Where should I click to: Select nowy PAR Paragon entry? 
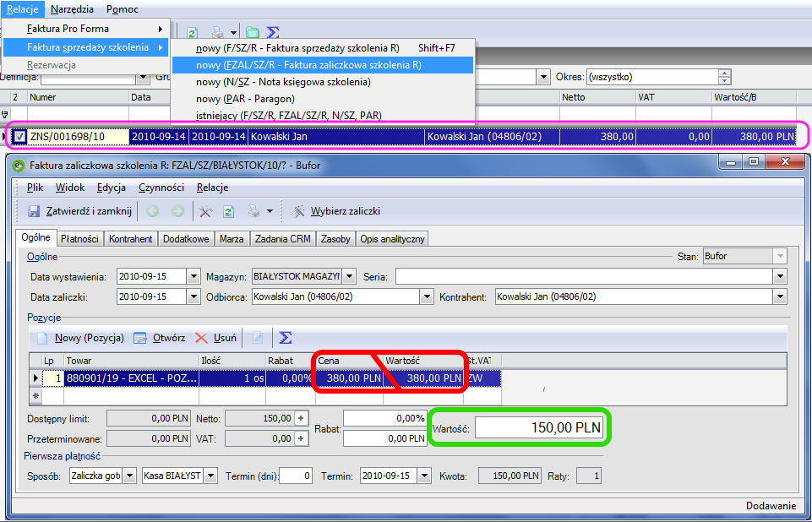pos(323,98)
